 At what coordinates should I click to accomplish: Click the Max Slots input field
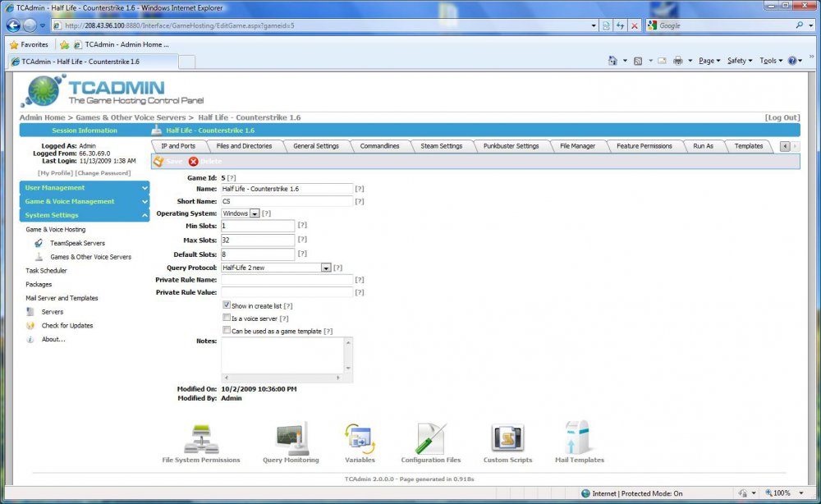258,241
